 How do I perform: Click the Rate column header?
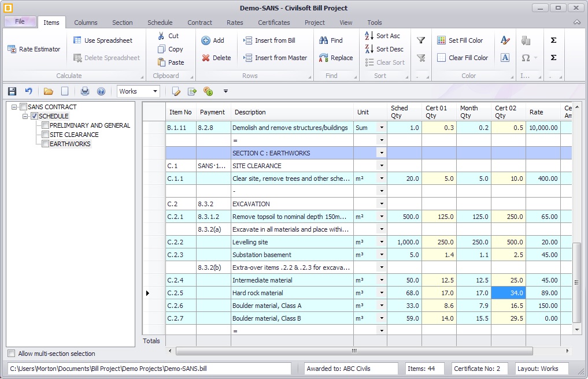tap(543, 112)
